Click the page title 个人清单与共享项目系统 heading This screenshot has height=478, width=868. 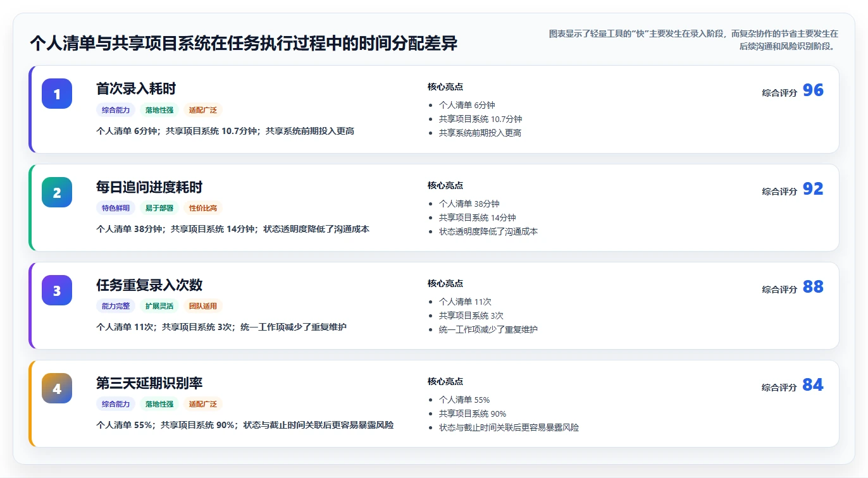(x=244, y=44)
